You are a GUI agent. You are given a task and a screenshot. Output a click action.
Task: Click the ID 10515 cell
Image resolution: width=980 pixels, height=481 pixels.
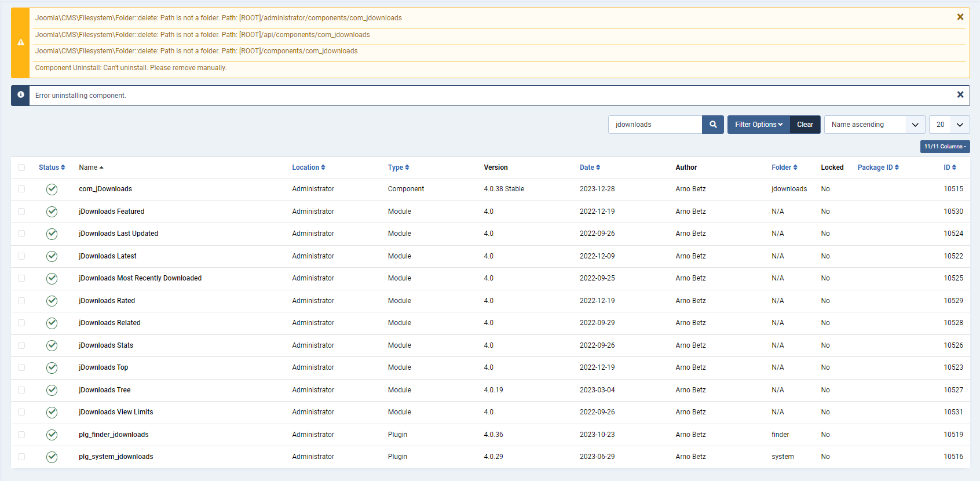953,189
